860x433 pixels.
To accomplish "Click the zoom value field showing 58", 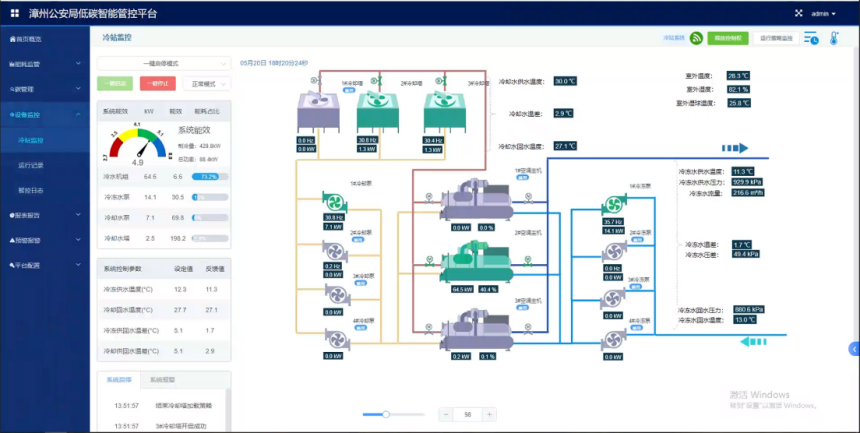I will (x=467, y=415).
